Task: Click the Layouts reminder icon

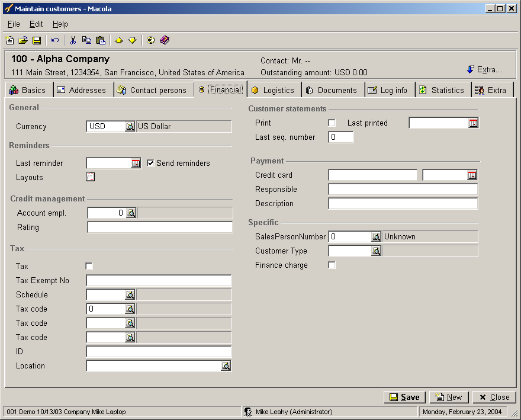Action: pyautogui.click(x=91, y=177)
